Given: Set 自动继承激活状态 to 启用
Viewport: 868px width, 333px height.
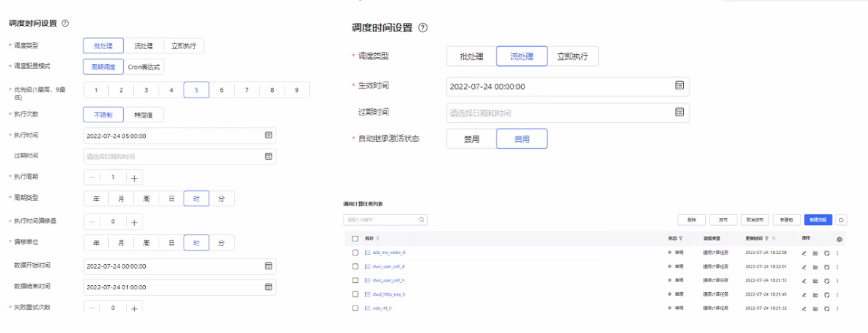Looking at the screenshot, I should click(x=522, y=139).
